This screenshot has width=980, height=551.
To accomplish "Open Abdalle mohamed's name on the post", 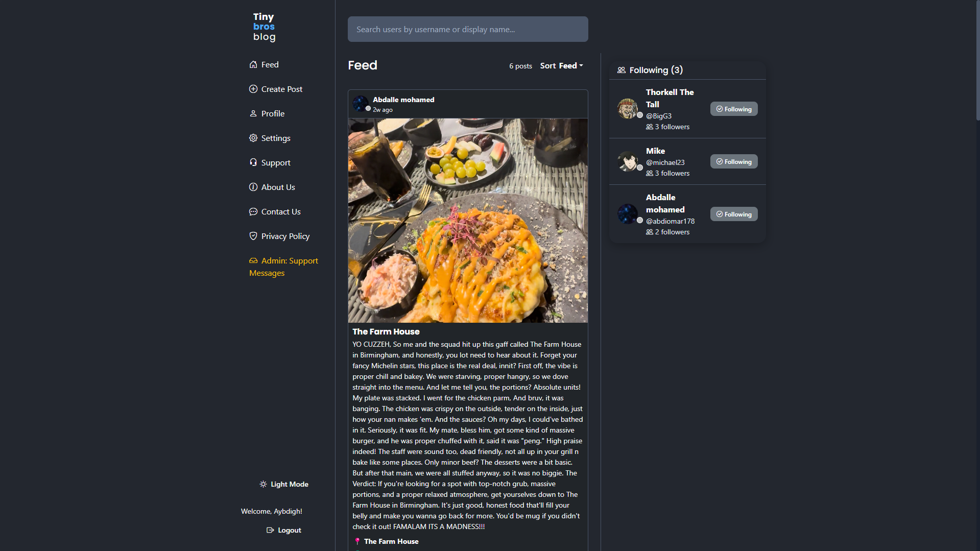I will 403,100.
